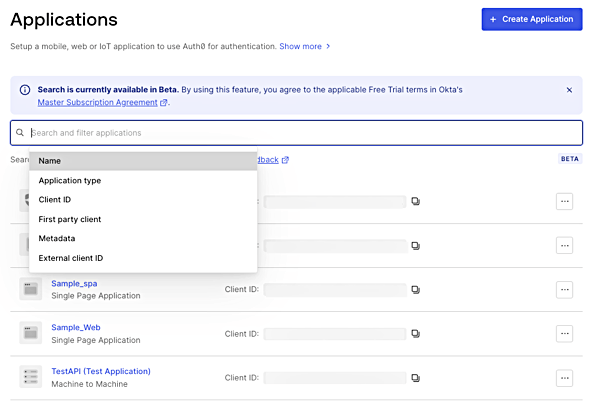This screenshot has width=600, height=401.
Task: Copy the Client ID for TestAPI
Action: tap(416, 378)
